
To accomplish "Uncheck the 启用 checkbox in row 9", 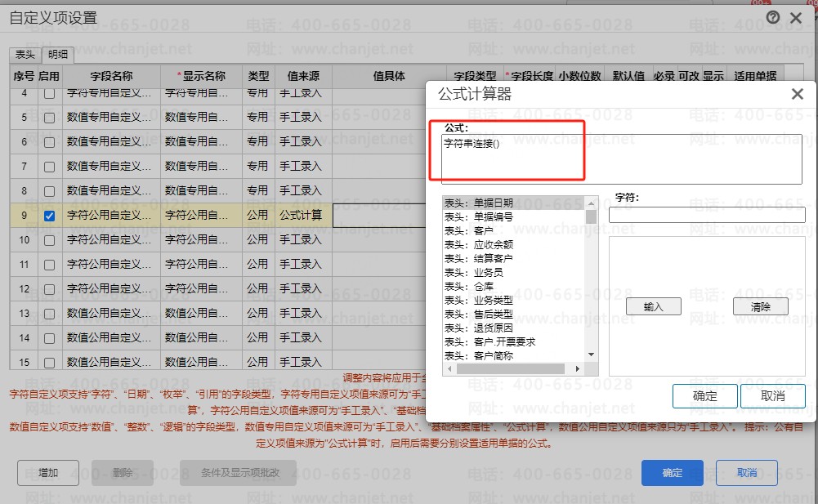I will pos(50,216).
